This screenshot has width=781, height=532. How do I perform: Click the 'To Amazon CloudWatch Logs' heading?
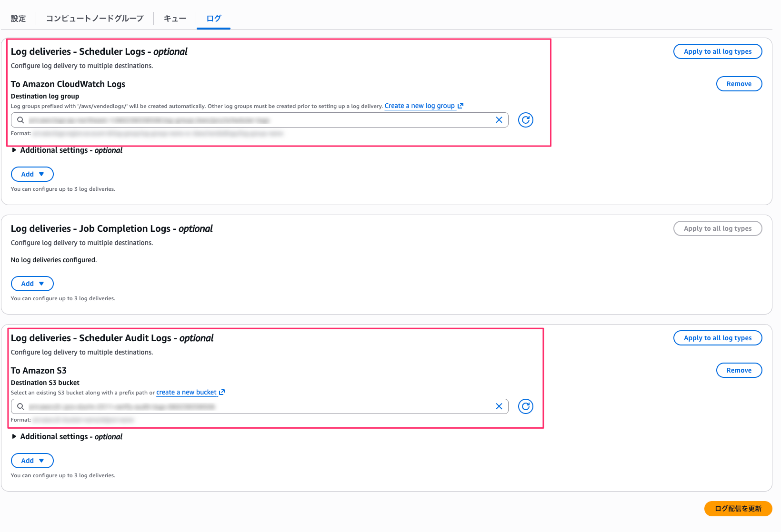pyautogui.click(x=68, y=84)
